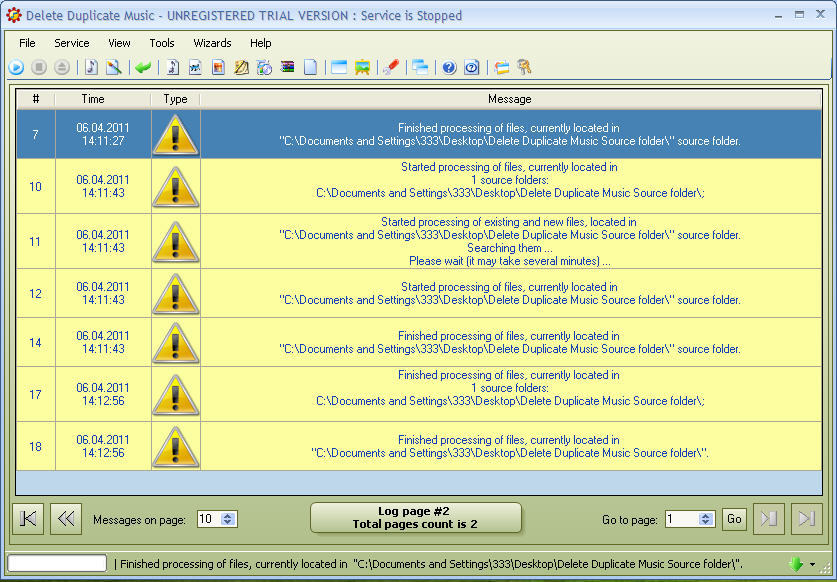Click row 10 message '1 source folders:'
Image resolution: width=837 pixels, height=582 pixels.
(x=510, y=180)
